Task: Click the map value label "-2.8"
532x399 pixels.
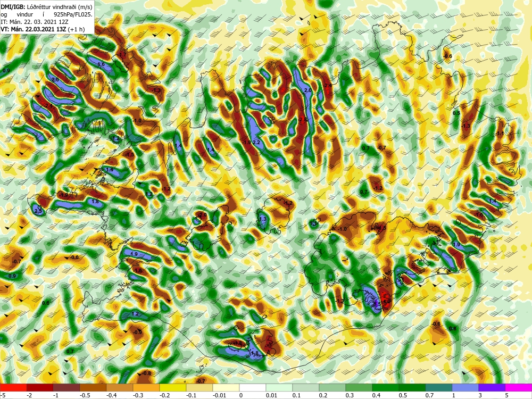Action: click(302, 119)
